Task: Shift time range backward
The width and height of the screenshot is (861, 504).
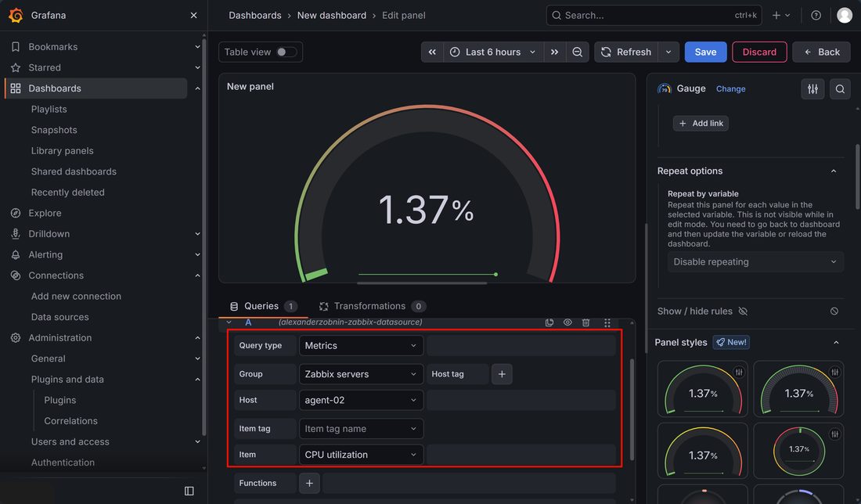Action: 432,52
